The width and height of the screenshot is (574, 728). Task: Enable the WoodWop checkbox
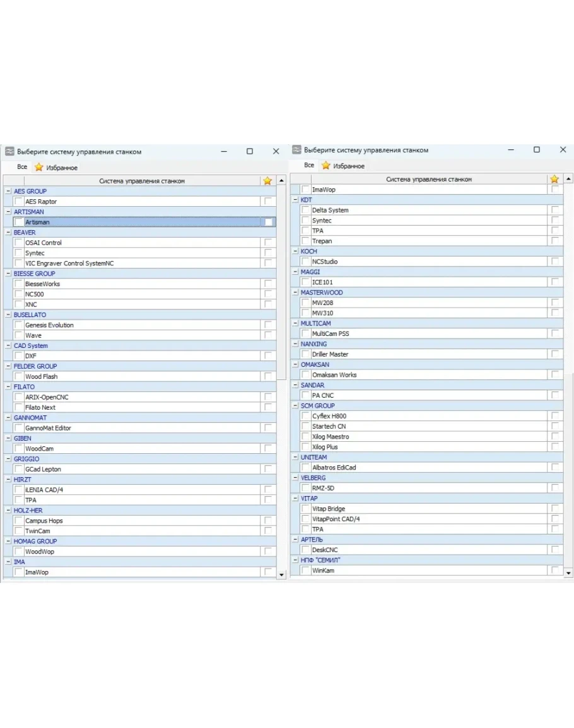(x=18, y=552)
